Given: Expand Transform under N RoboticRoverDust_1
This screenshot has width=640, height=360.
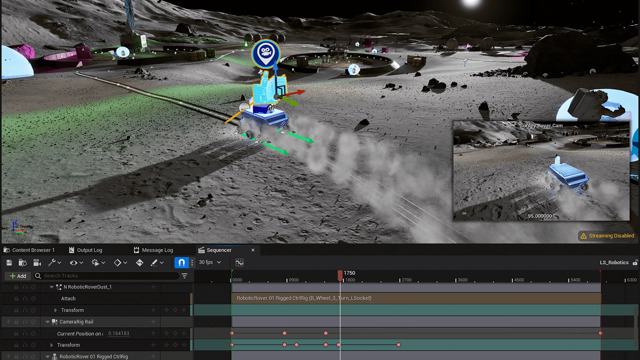Looking at the screenshot, I should pyautogui.click(x=56, y=310).
